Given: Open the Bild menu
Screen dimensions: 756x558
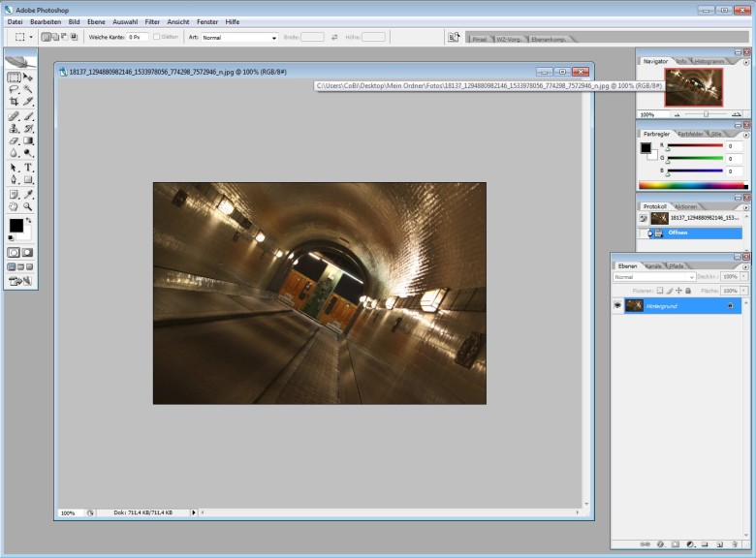Looking at the screenshot, I should pyautogui.click(x=74, y=21).
